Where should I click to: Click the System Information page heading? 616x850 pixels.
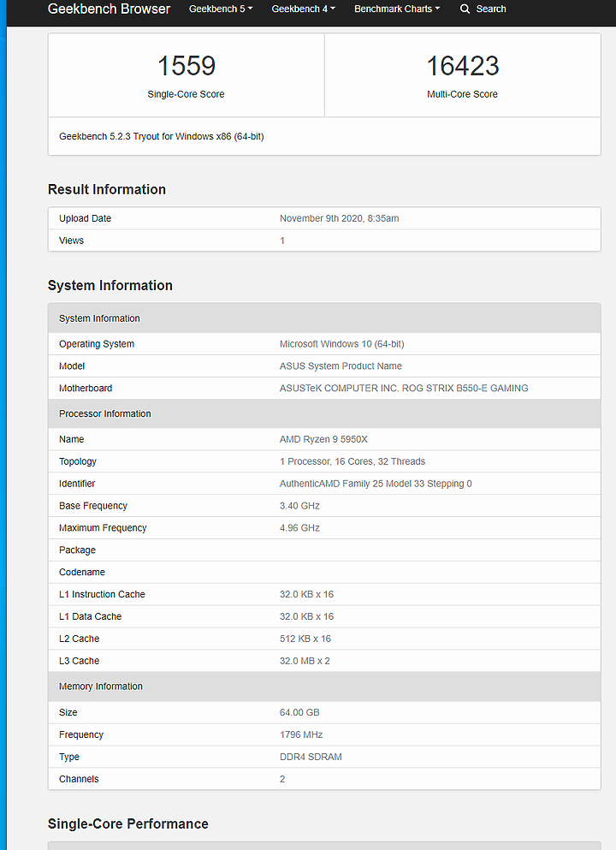(110, 286)
